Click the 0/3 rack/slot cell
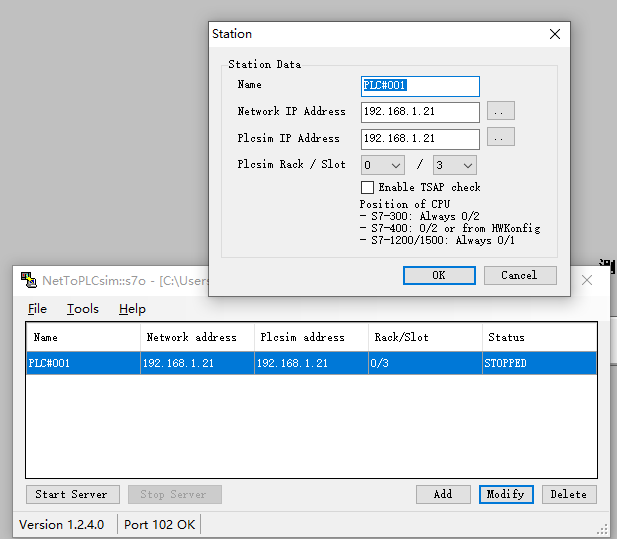The width and height of the screenshot is (617, 539). [x=425, y=363]
